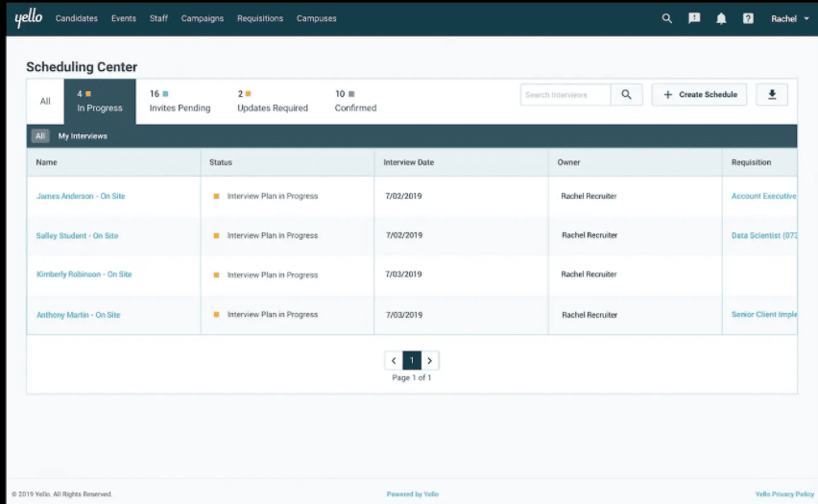Viewport: 818px width, 504px height.
Task: Click the Create Schedule button
Action: click(699, 95)
